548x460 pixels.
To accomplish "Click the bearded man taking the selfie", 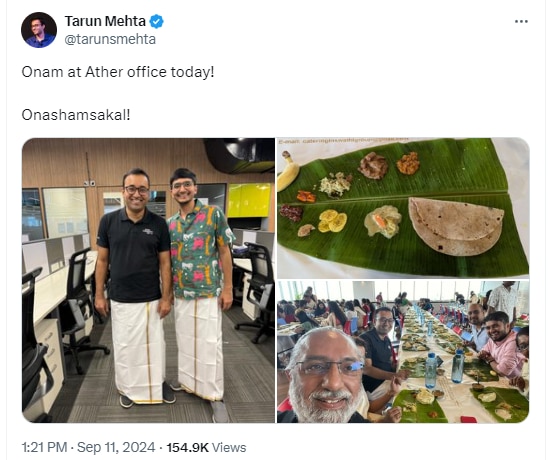I will pos(323,376).
